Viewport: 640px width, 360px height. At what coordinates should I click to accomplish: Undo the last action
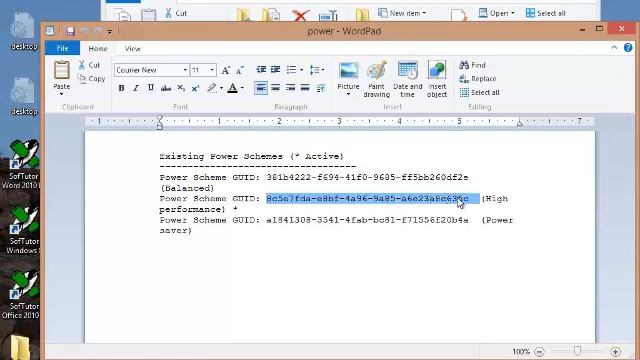84,31
